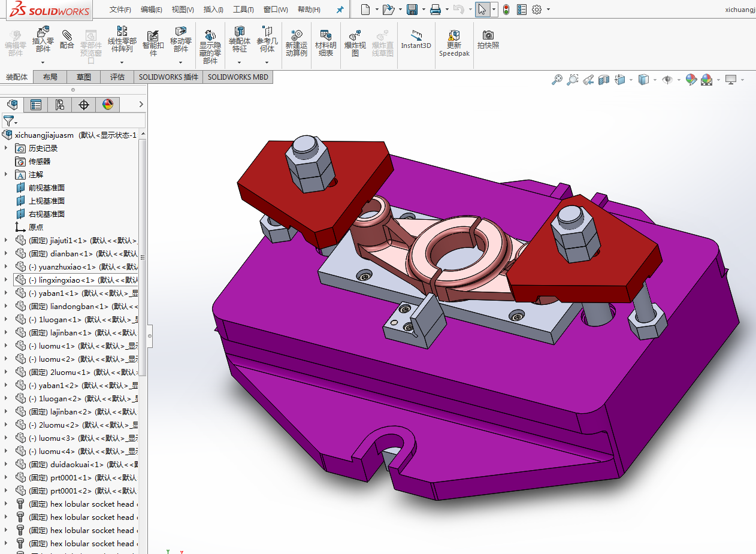Select Zoom to Area icon
Image resolution: width=756 pixels, height=554 pixels.
tap(573, 80)
